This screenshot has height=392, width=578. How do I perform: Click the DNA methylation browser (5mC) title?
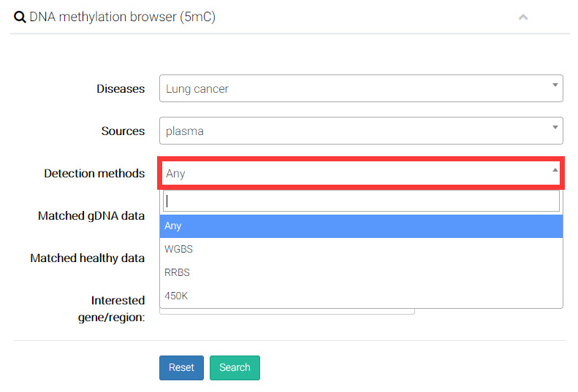tap(122, 17)
